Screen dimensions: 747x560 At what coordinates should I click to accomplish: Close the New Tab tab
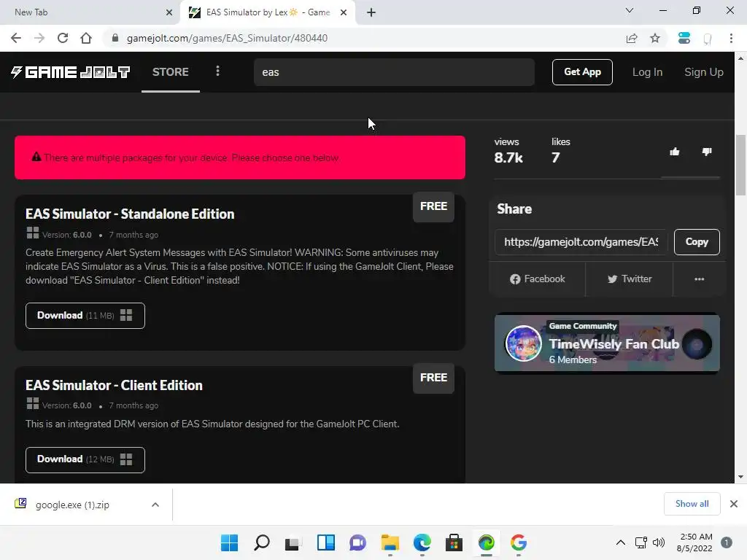click(x=169, y=12)
